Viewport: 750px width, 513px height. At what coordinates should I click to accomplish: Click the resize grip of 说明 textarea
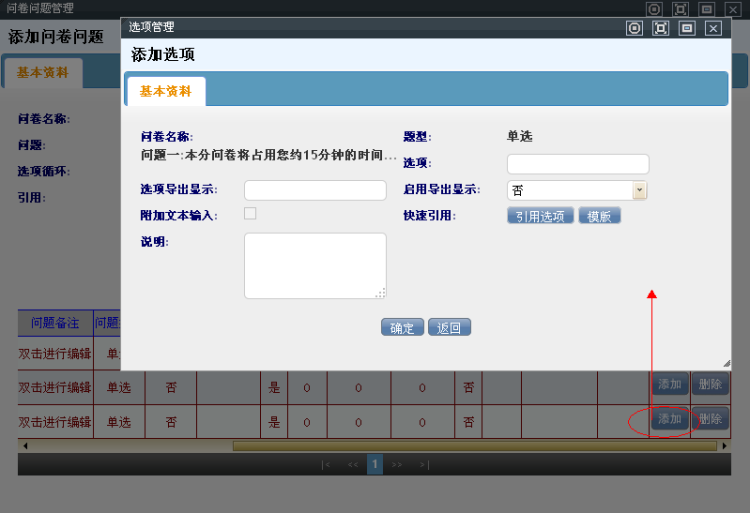(380, 293)
